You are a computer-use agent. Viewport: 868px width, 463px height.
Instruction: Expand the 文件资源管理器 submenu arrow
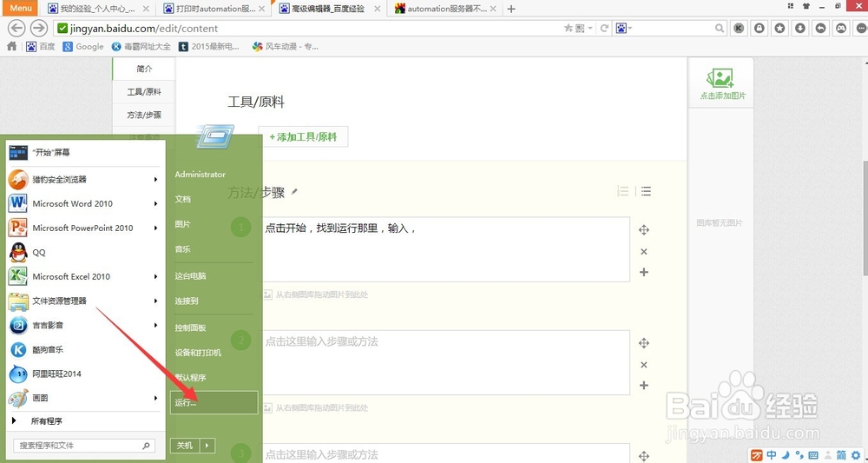click(155, 301)
